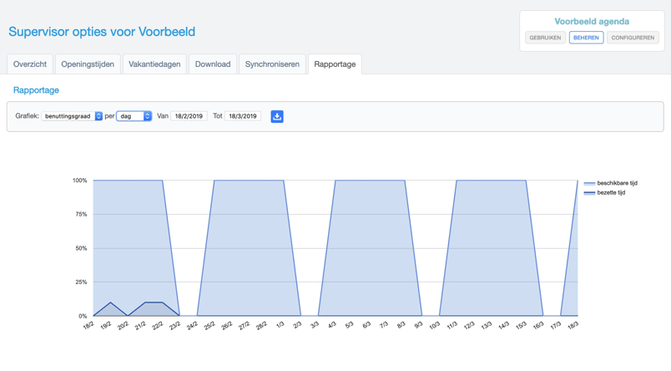Screen dimensions: 671x371
Task: Click the Tot date field 18/3/2019
Action: pos(243,116)
